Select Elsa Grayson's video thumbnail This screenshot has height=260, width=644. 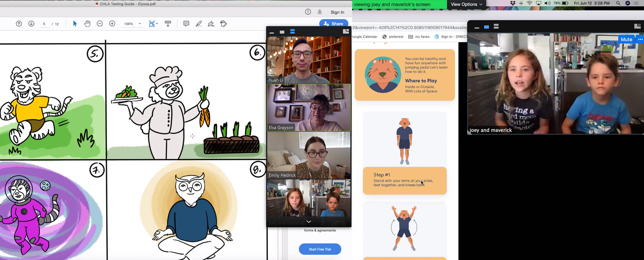[x=309, y=108]
